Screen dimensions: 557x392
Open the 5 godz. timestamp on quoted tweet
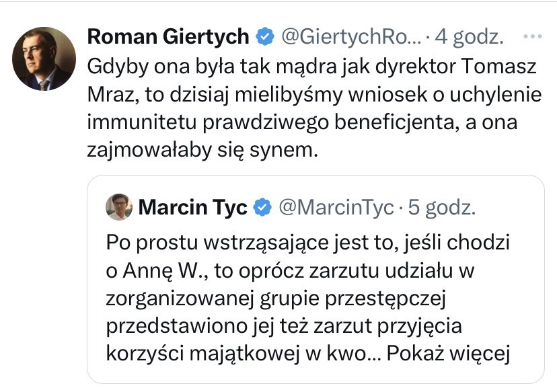click(441, 207)
